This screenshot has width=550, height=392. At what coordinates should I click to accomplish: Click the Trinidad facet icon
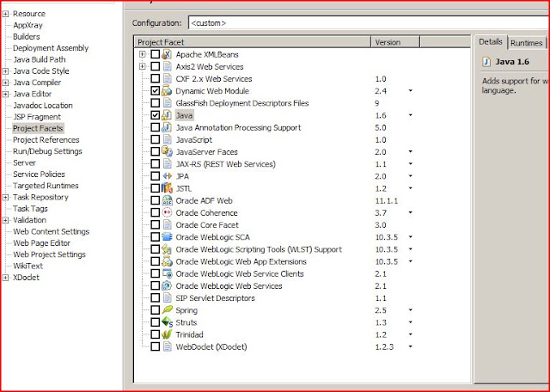tap(167, 334)
